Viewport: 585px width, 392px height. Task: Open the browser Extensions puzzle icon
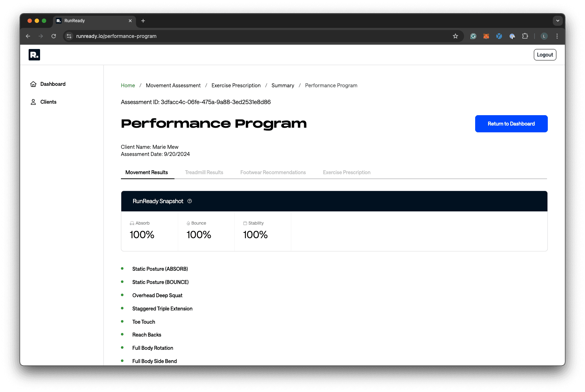pyautogui.click(x=525, y=36)
